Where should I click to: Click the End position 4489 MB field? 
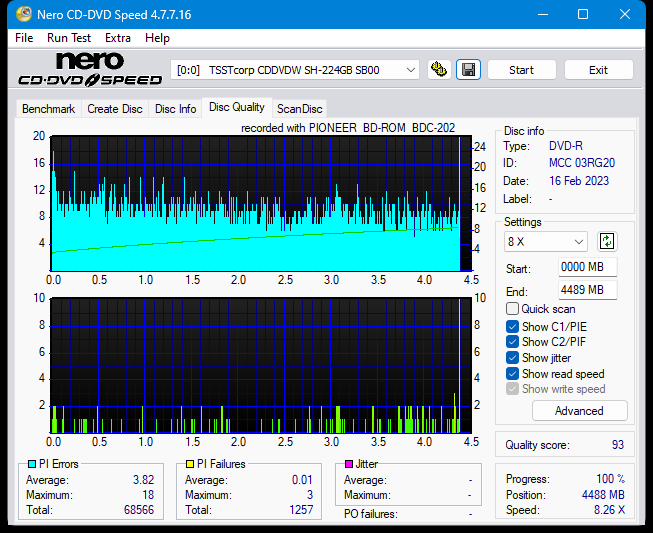tap(587, 290)
